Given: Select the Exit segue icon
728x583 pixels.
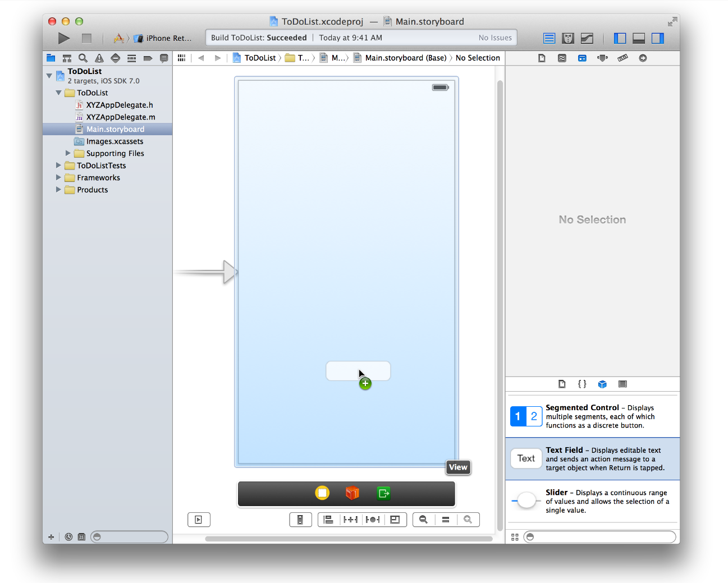Looking at the screenshot, I should pyautogui.click(x=383, y=493).
